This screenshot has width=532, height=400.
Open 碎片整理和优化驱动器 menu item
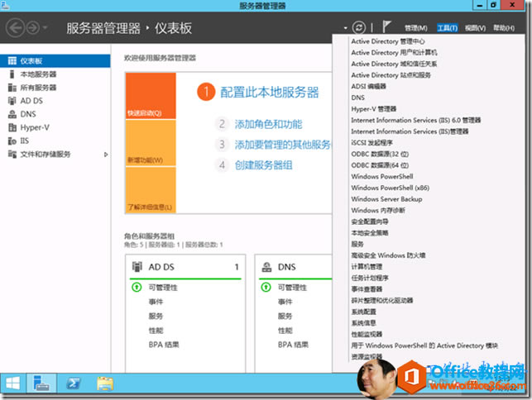coord(382,300)
